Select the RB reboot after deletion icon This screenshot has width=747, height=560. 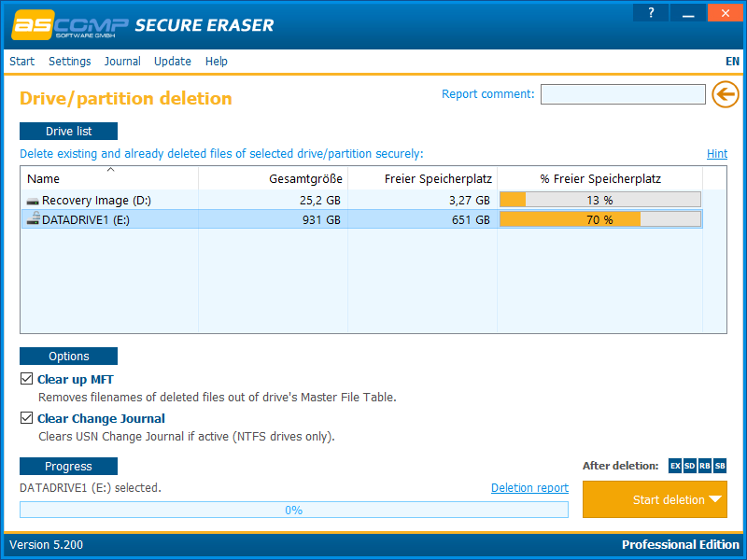(704, 465)
